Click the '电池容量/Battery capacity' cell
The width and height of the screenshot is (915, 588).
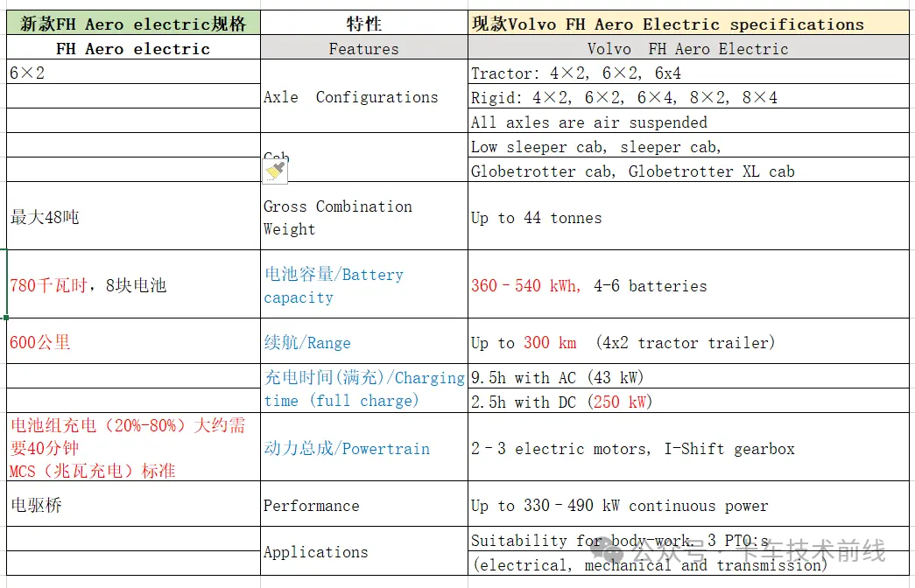364,284
